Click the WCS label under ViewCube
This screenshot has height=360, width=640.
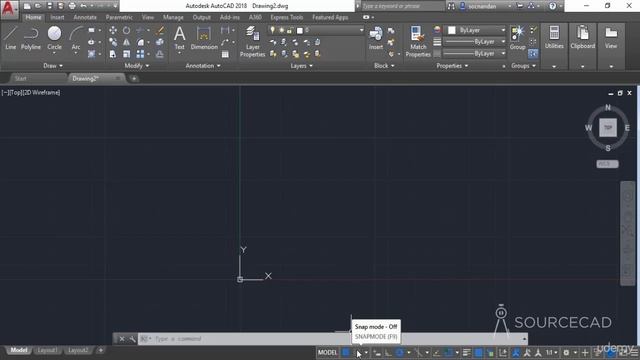[607, 164]
